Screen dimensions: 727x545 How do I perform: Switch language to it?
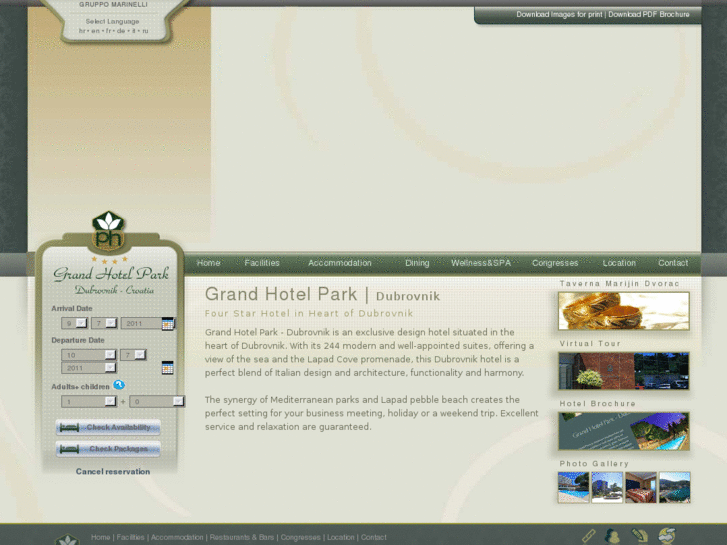134,31
